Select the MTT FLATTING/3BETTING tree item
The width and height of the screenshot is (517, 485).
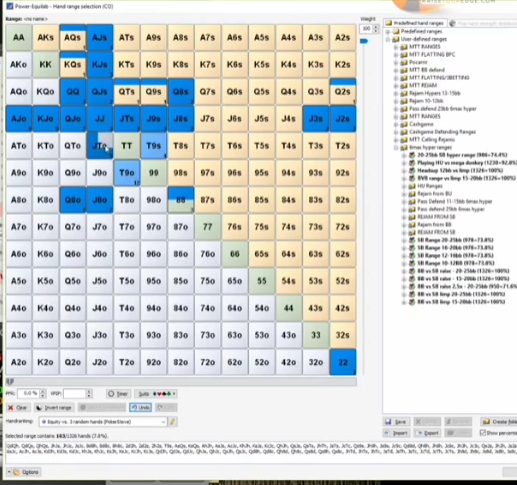pos(439,78)
